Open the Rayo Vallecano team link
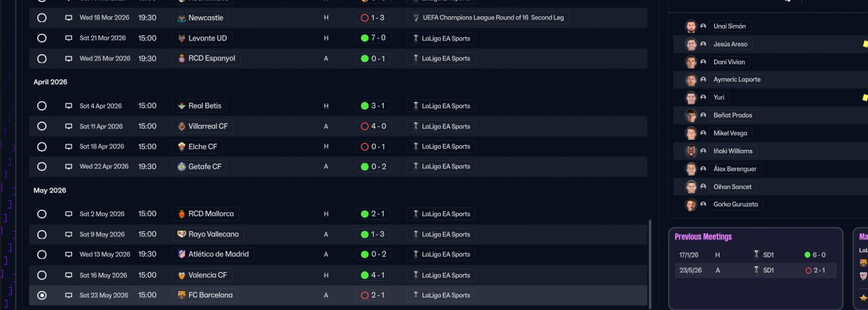Screen dimensions: 868x310 [x=213, y=235]
